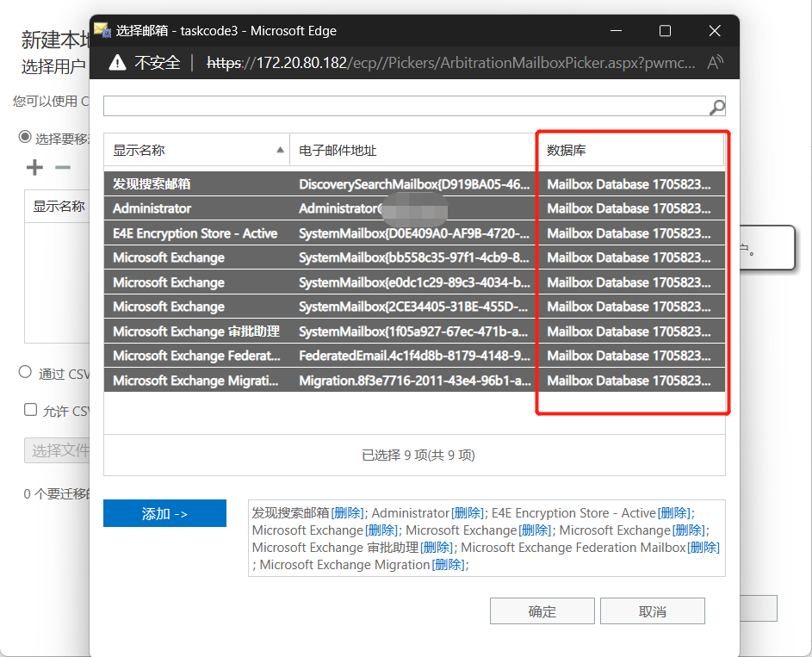Click the 已选择 9 项(共 9 项) status text
The height and width of the screenshot is (657, 812).
(x=418, y=456)
